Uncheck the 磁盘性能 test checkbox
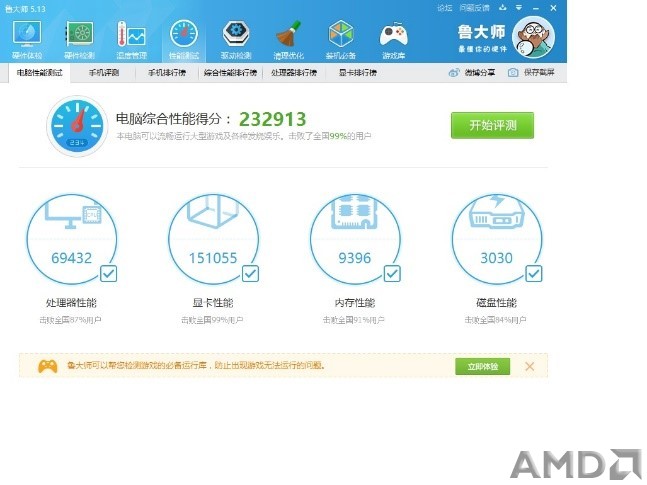Viewport: 647px width, 485px height. (x=534, y=274)
